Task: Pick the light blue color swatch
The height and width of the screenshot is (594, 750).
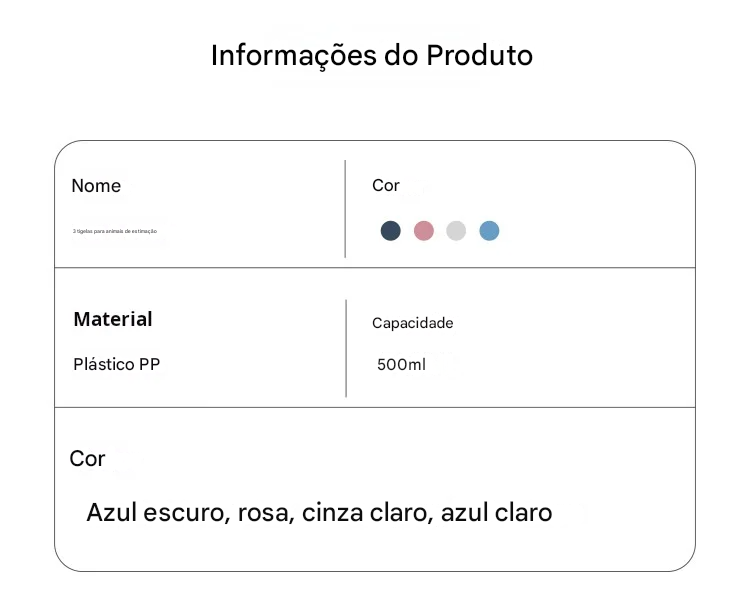Action: (489, 231)
